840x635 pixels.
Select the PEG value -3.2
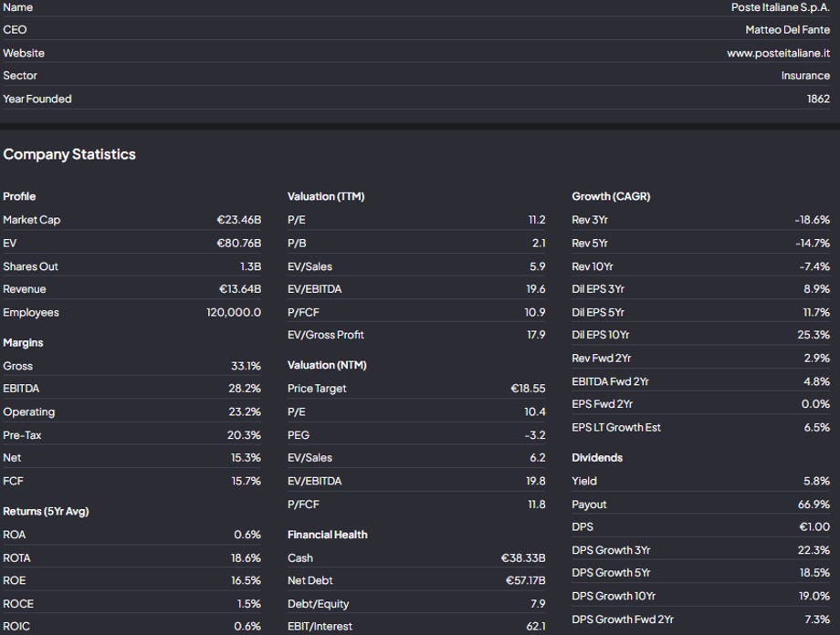[535, 435]
